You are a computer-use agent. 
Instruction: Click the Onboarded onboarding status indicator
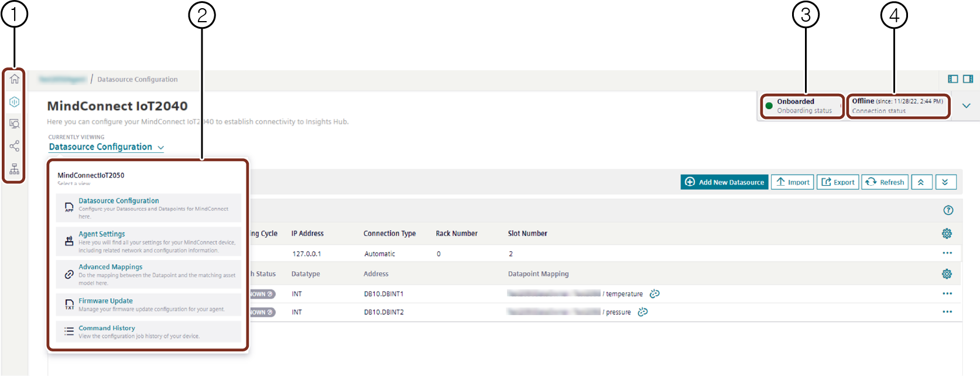(802, 106)
